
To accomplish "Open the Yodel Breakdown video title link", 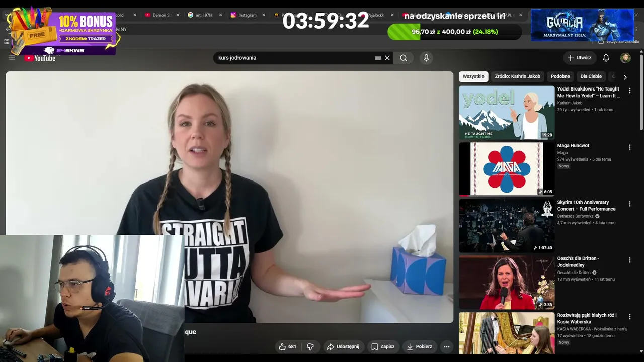I will [589, 92].
